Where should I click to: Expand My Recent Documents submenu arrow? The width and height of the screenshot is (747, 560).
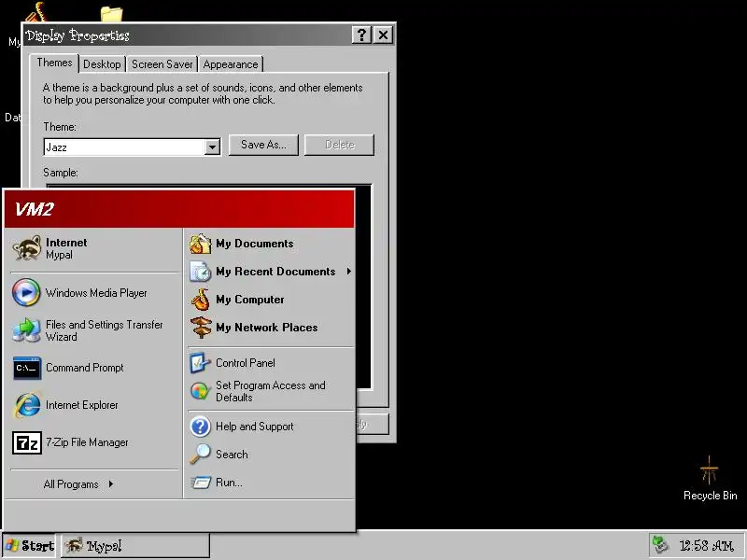tap(348, 272)
